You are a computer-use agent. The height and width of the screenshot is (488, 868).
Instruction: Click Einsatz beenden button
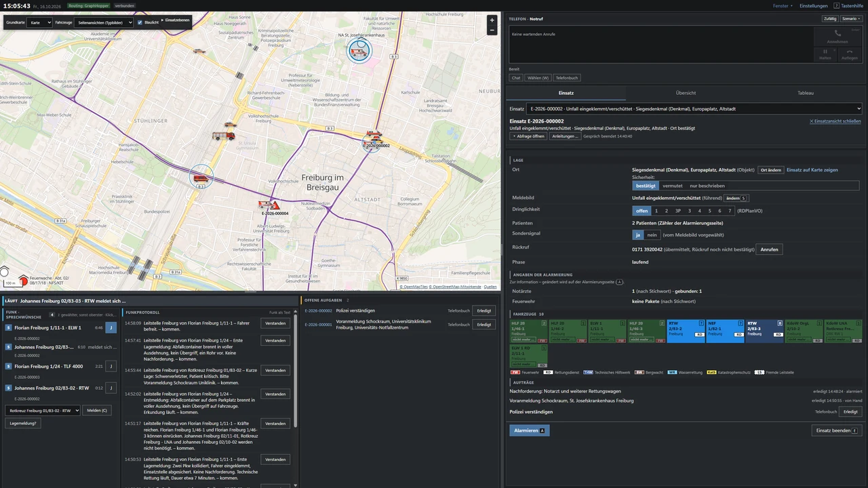point(836,430)
